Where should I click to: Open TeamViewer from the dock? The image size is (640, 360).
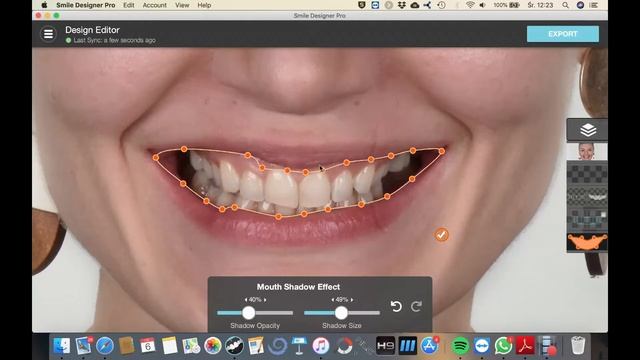coord(482,346)
